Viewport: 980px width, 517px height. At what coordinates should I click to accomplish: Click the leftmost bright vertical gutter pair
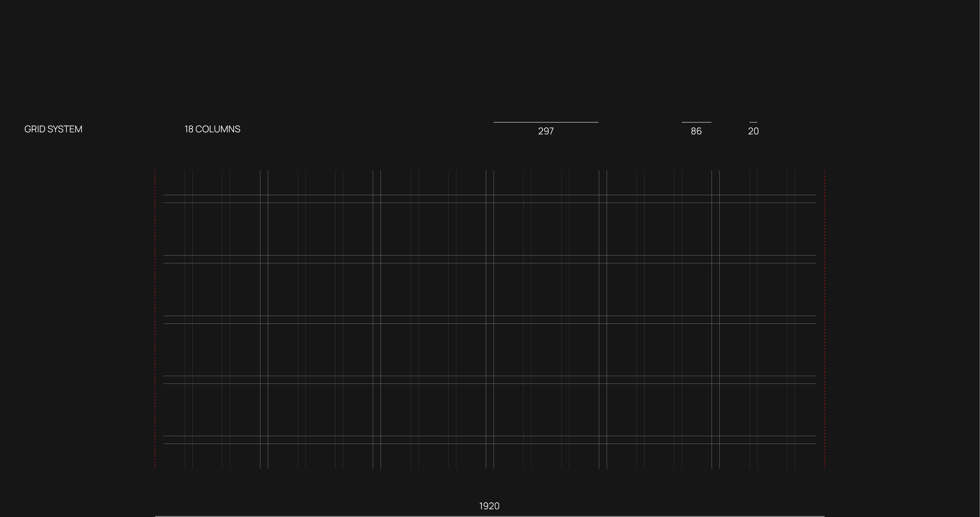point(264,289)
